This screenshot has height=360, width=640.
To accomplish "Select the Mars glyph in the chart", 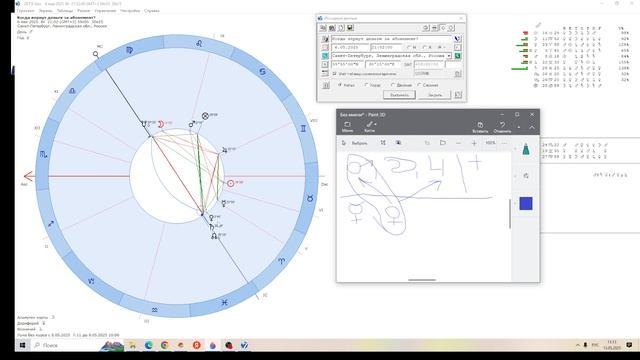I will [191, 124].
